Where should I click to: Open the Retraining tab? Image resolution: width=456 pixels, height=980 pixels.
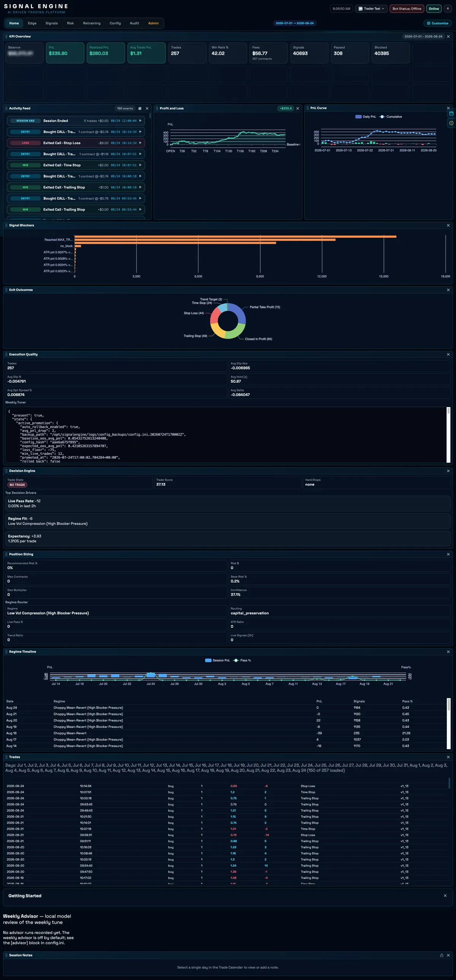pos(92,23)
